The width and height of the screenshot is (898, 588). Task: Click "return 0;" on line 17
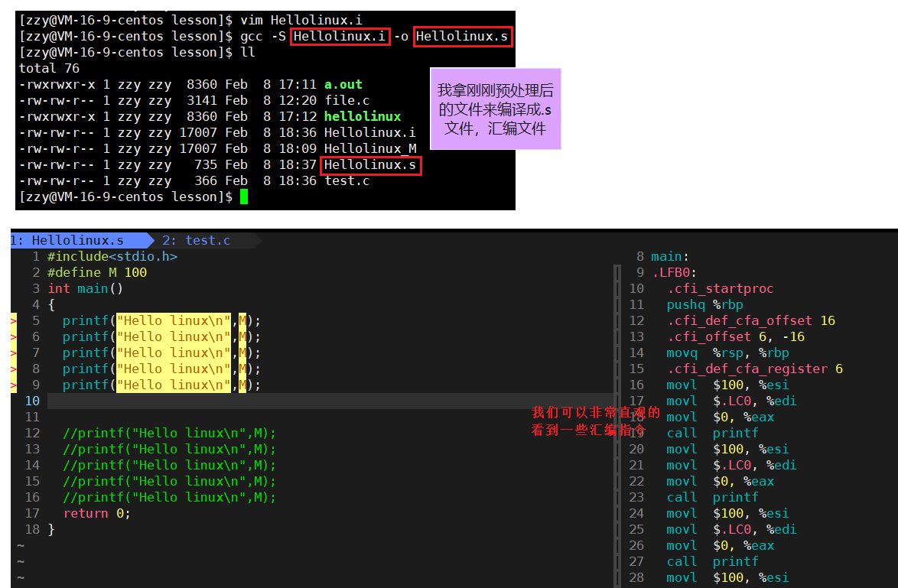click(97, 513)
